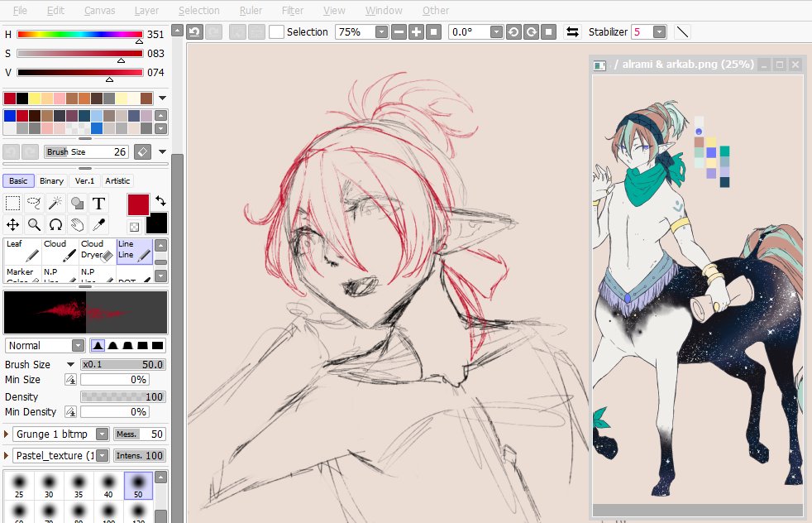Switch to the Ver.1 tool tab
812x523 pixels.
[84, 181]
